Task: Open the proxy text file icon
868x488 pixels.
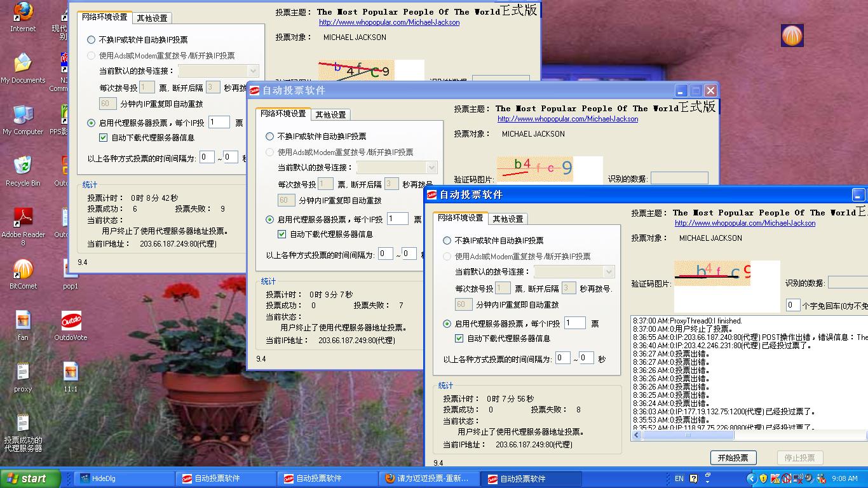Action: tap(23, 373)
